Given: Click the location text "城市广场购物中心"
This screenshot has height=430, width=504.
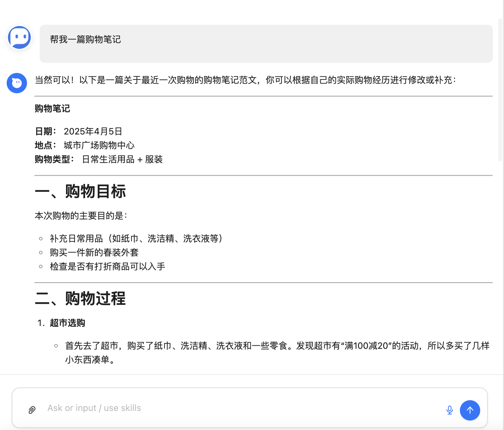Looking at the screenshot, I should tap(99, 146).
